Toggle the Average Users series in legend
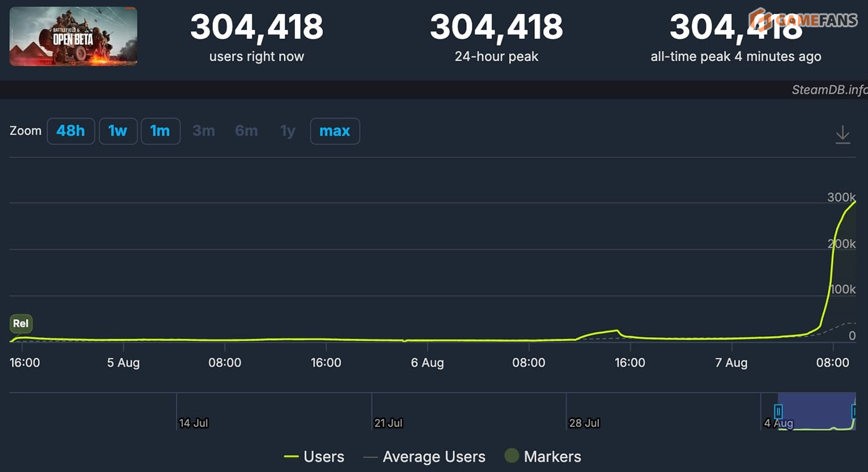Image resolution: width=868 pixels, height=472 pixels. coord(424,457)
